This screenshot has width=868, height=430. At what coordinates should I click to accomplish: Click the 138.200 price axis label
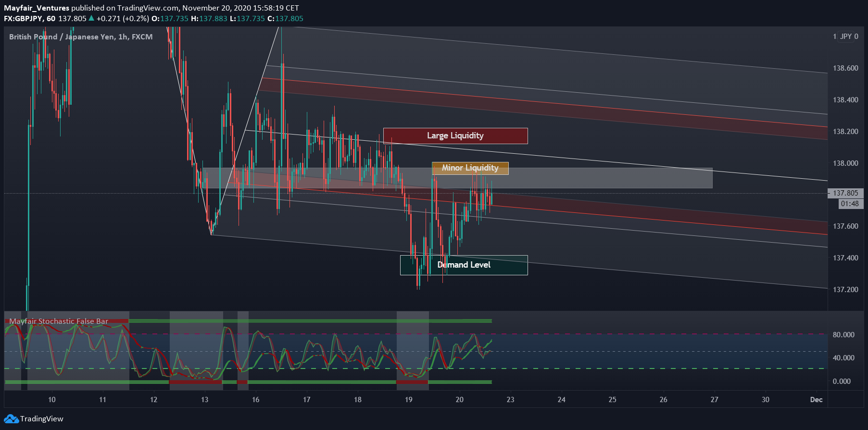point(845,132)
